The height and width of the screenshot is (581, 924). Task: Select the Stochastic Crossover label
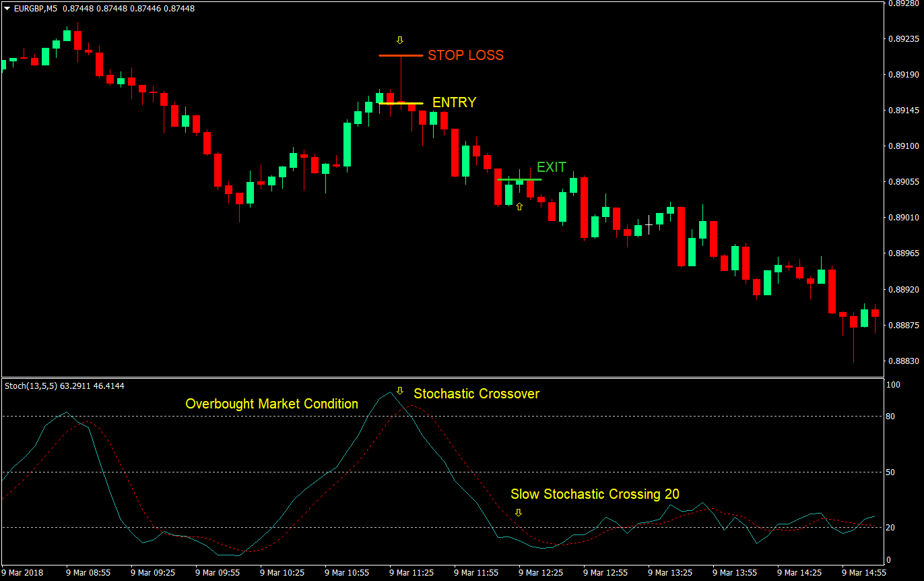click(477, 394)
